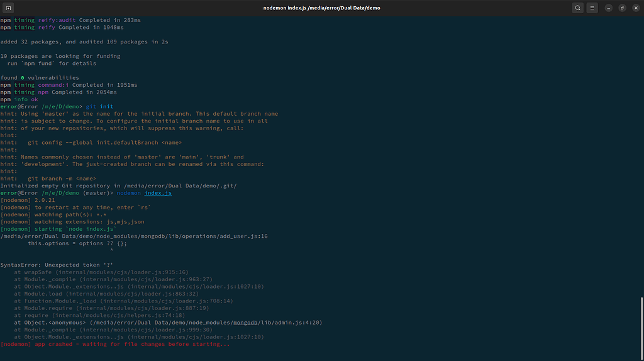Click the search magnifier icon
Screen dimensions: 644x361
click(578, 8)
